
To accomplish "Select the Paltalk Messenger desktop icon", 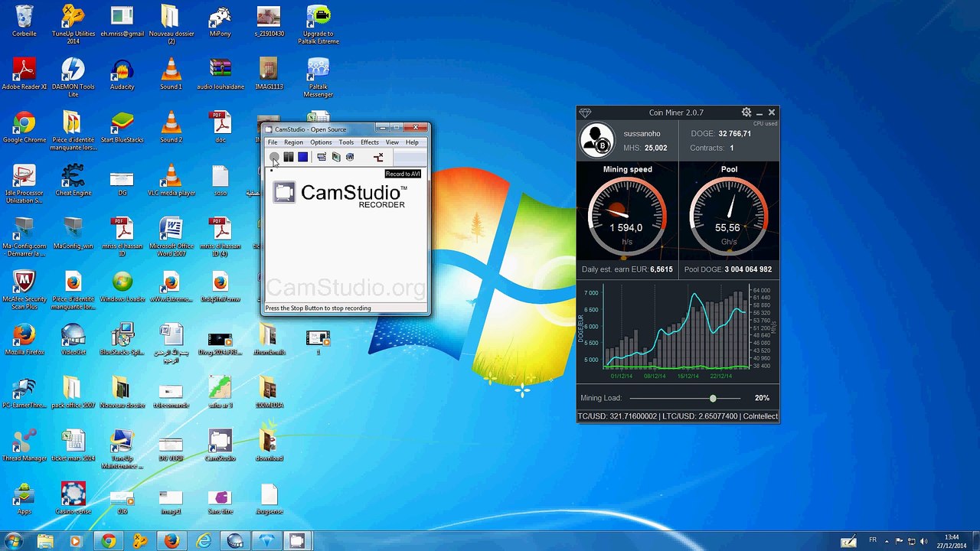I will [318, 77].
